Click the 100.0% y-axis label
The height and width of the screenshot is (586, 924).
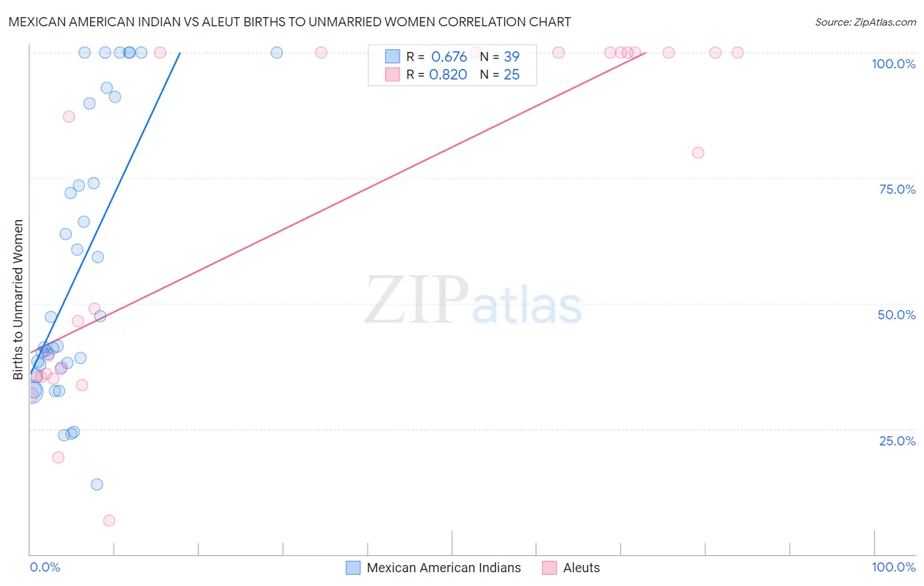click(893, 64)
